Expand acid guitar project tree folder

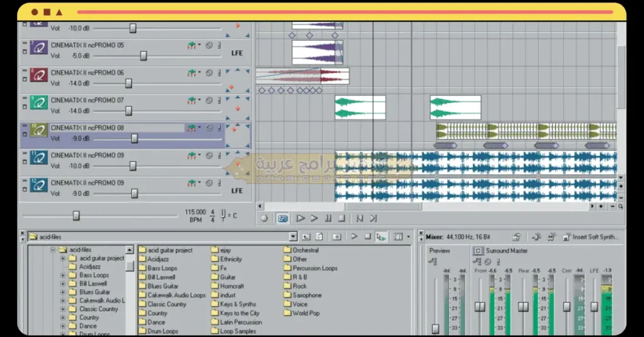point(63,258)
